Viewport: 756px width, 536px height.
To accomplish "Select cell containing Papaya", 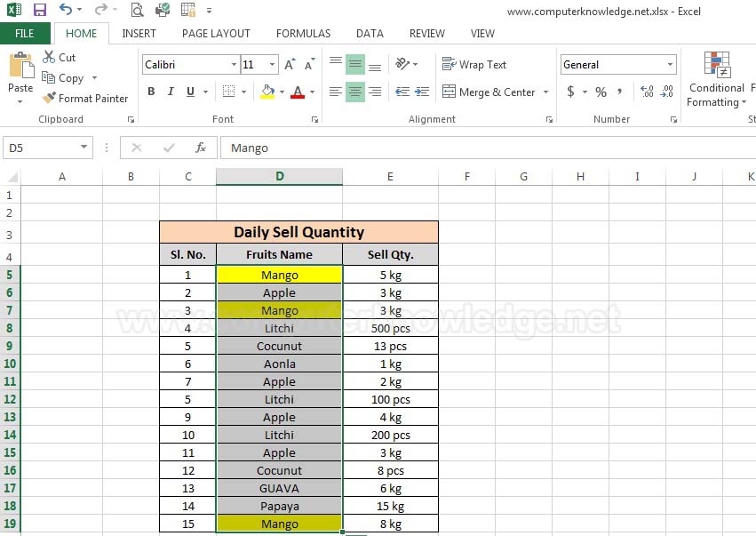I will [280, 506].
